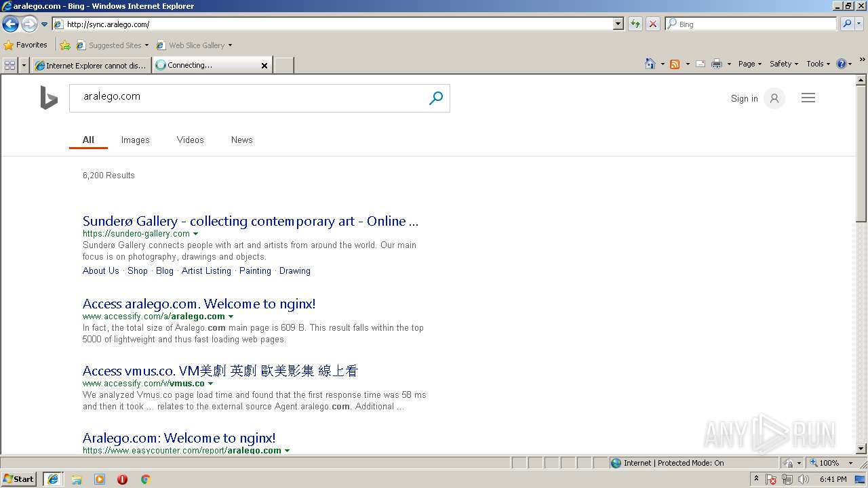Screen dimensions: 868x488
Task: Go back with the Back arrow button
Action: 10,24
